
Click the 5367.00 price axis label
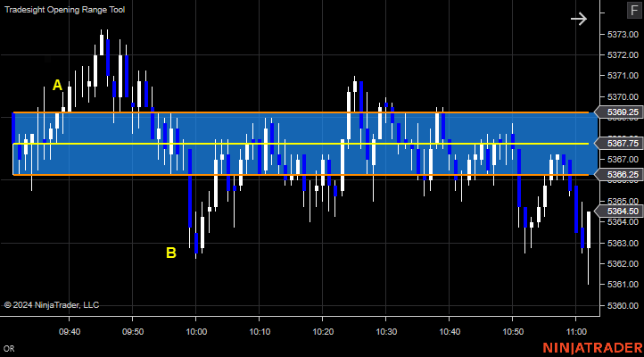tap(623, 160)
